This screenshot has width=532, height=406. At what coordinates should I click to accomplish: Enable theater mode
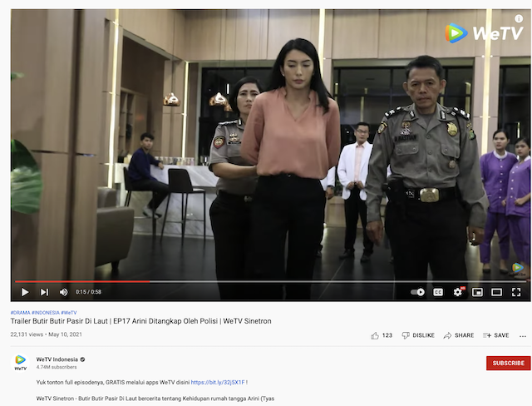click(497, 292)
